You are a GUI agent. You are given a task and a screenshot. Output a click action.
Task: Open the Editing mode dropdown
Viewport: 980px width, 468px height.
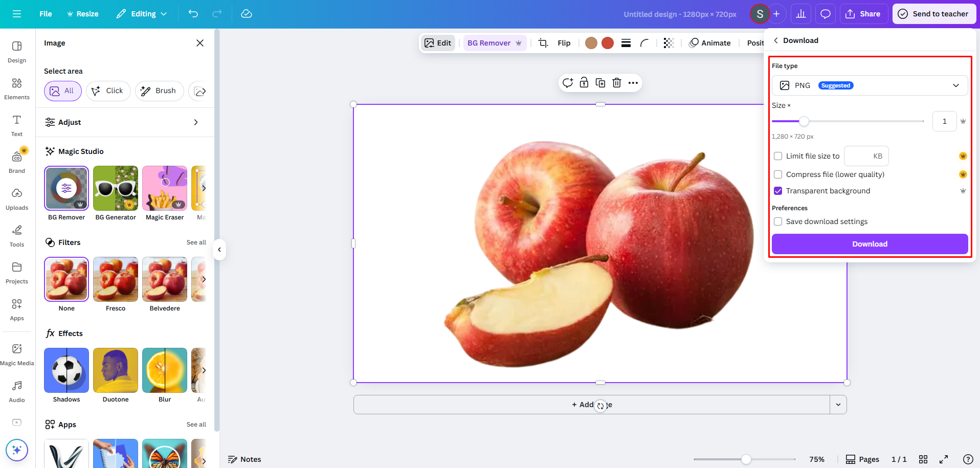(142, 14)
